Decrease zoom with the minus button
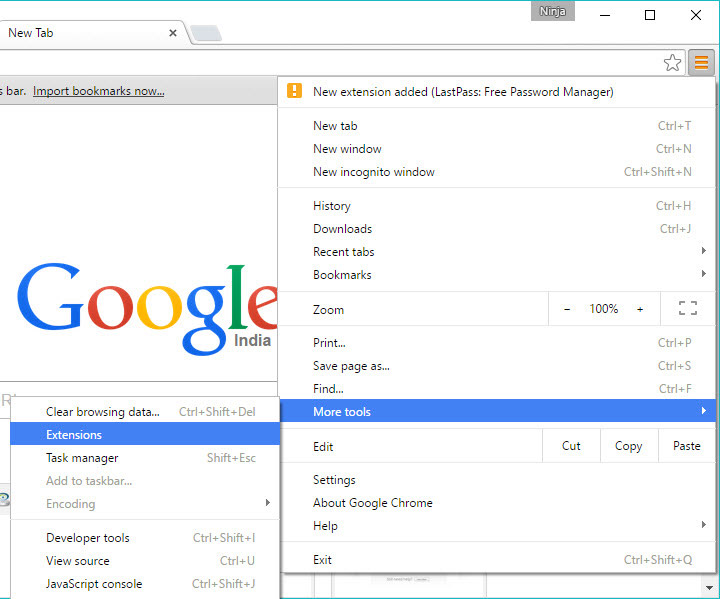This screenshot has width=720, height=599. tap(567, 309)
